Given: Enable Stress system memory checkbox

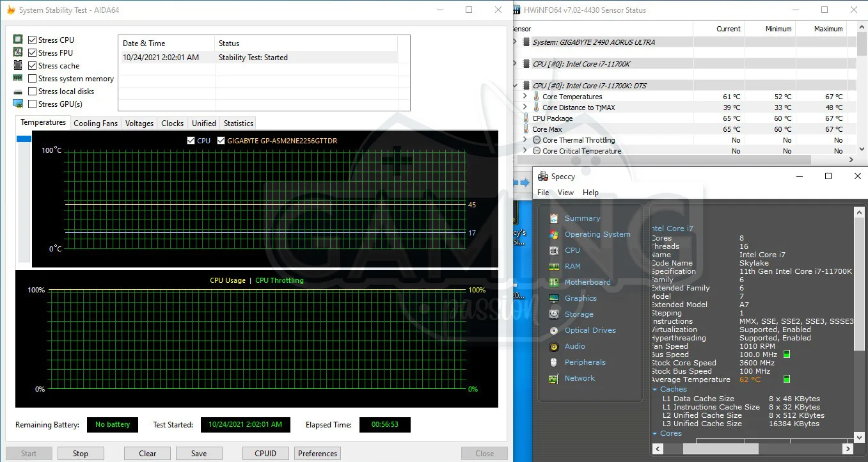Looking at the screenshot, I should click(x=33, y=78).
